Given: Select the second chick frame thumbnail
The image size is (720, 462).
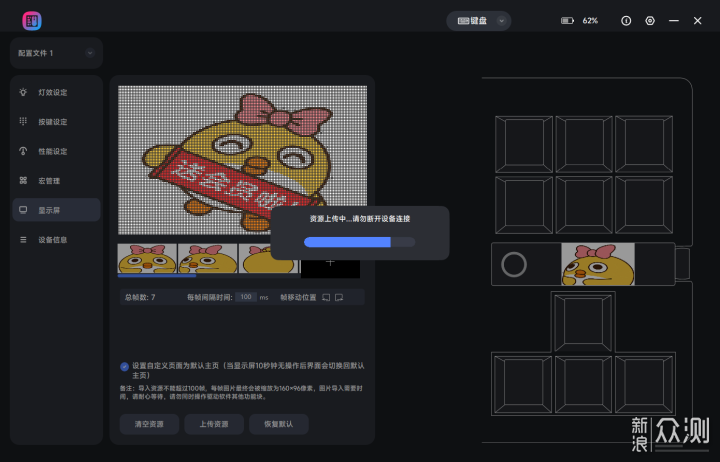Looking at the screenshot, I should pyautogui.click(x=208, y=258).
